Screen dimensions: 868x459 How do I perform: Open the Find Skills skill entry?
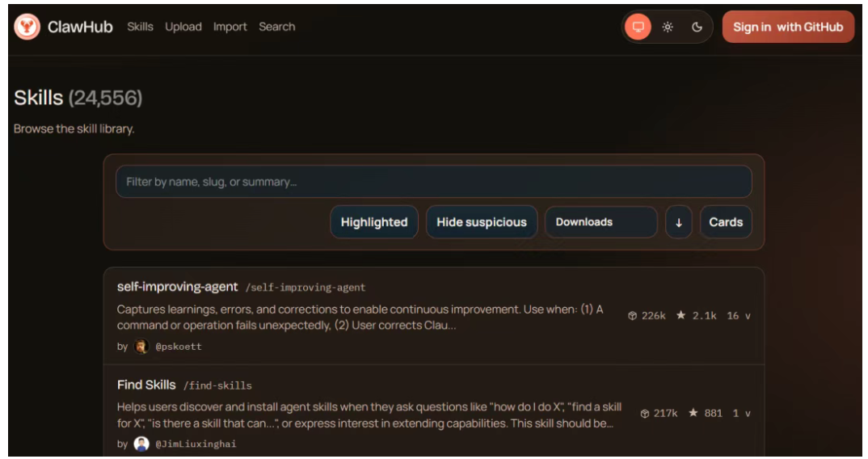tap(146, 385)
